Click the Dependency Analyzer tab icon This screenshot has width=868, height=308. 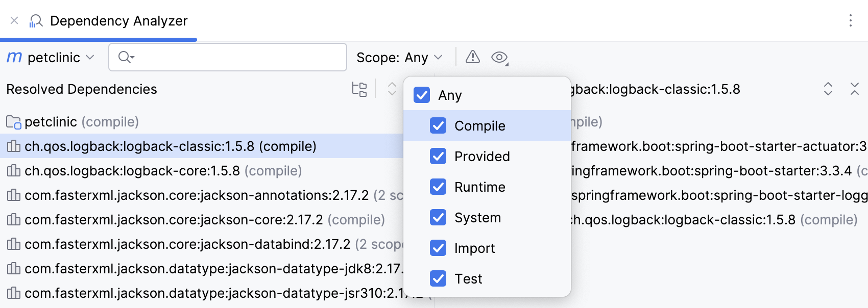(36, 21)
